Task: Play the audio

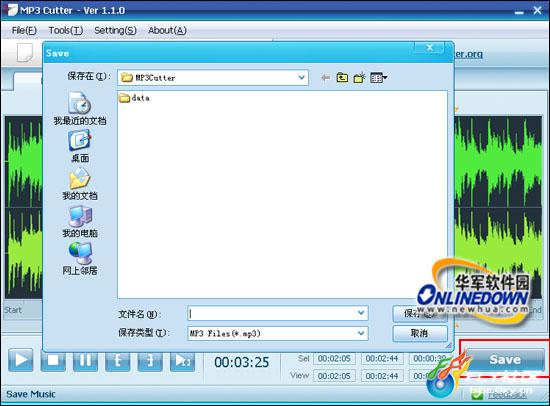Action: click(x=21, y=360)
